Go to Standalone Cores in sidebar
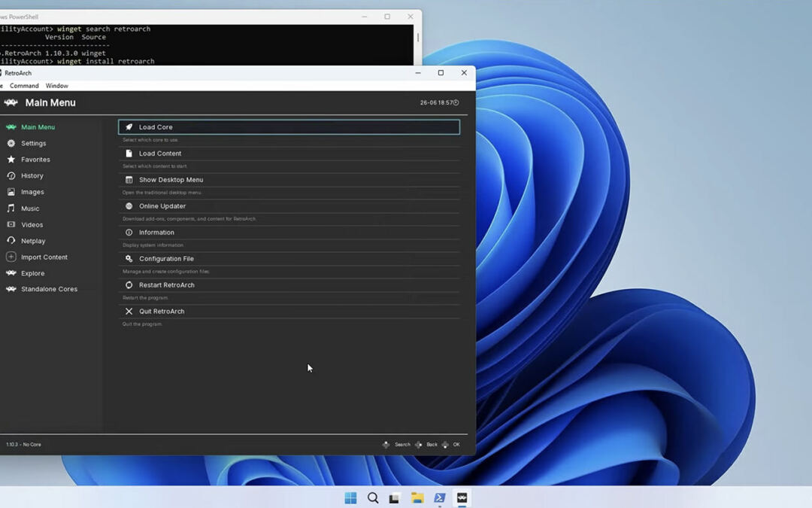 click(49, 289)
